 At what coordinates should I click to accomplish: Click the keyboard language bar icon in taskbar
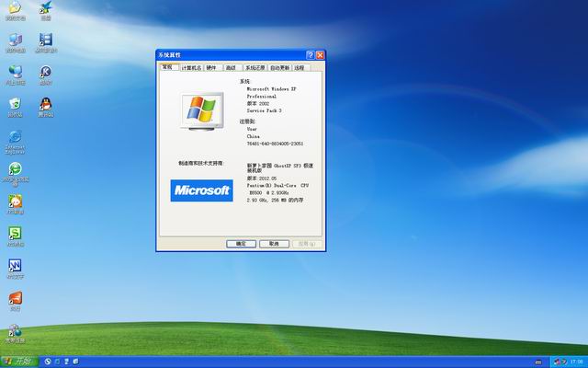click(538, 362)
